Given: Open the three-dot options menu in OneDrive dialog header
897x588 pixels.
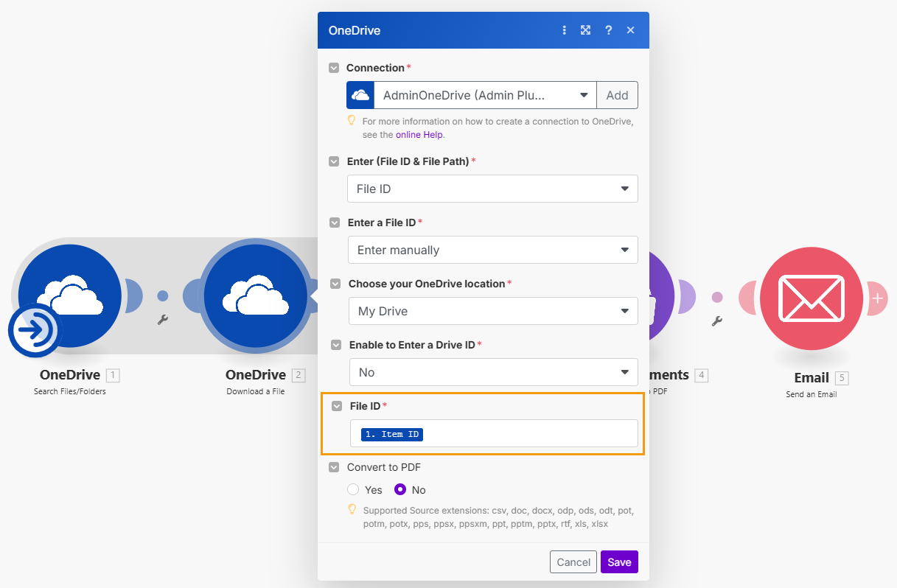Looking at the screenshot, I should 565,30.
